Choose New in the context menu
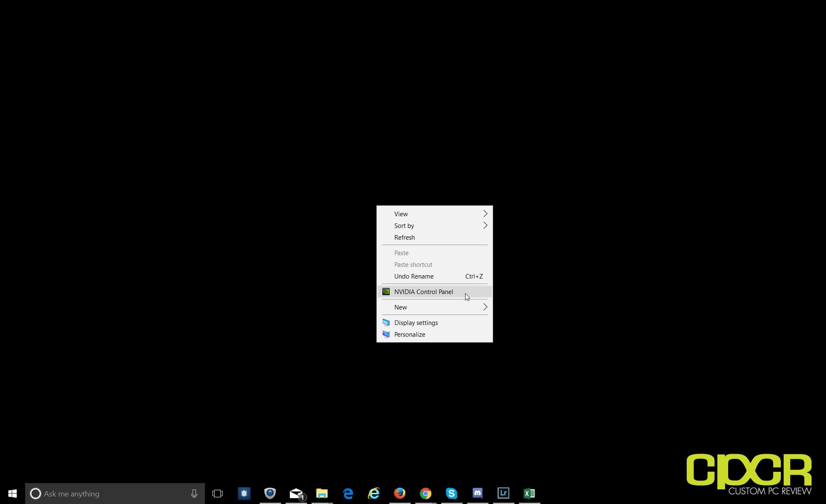This screenshot has height=504, width=826. (x=435, y=307)
